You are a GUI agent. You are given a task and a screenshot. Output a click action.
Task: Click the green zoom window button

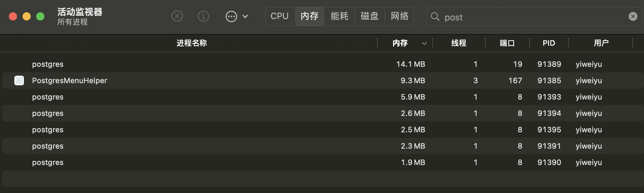[x=40, y=16]
